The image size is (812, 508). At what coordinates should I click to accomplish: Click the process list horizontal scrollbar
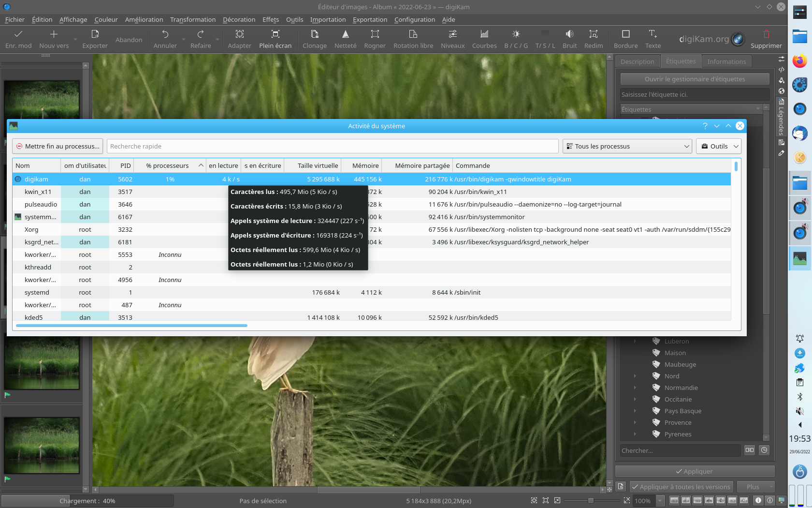pos(131,326)
